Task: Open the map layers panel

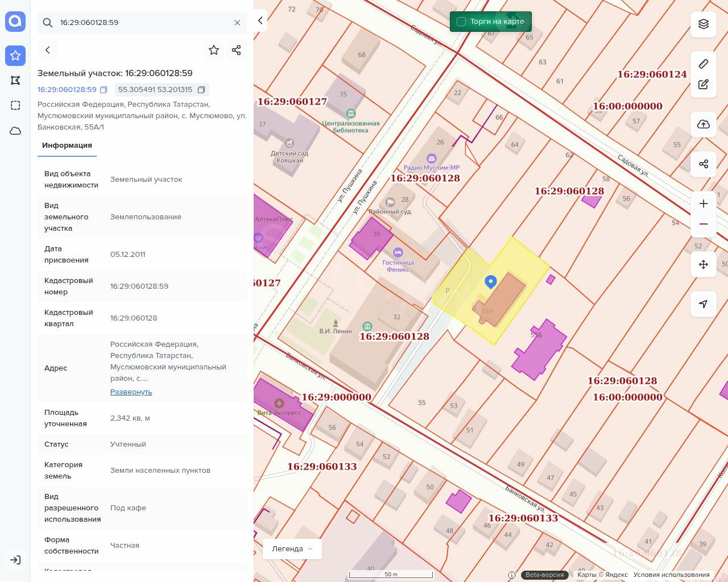Action: click(x=704, y=24)
